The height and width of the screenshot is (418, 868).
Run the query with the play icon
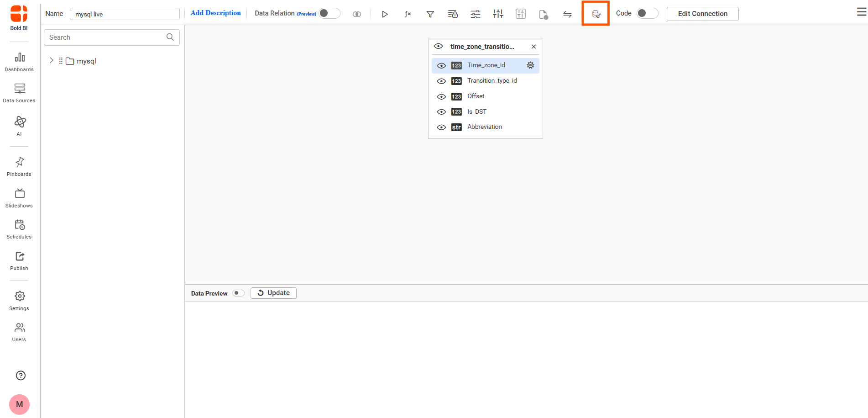point(385,14)
